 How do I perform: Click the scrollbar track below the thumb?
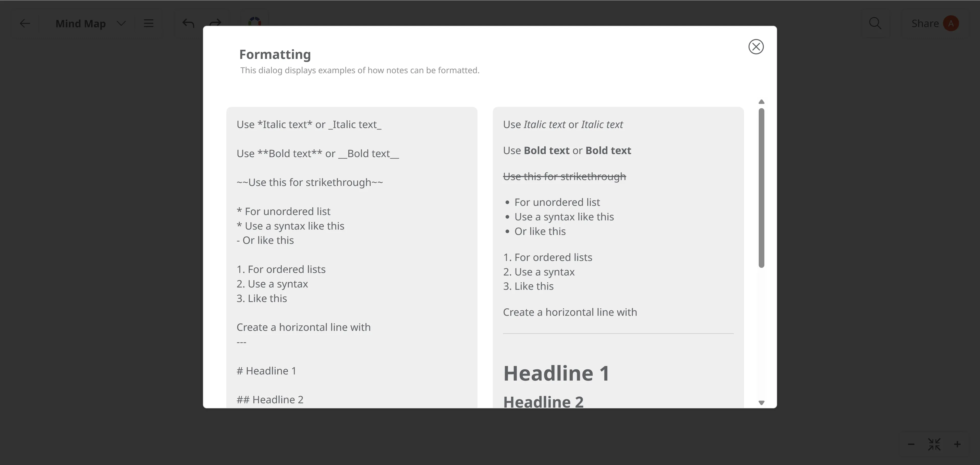click(x=761, y=335)
